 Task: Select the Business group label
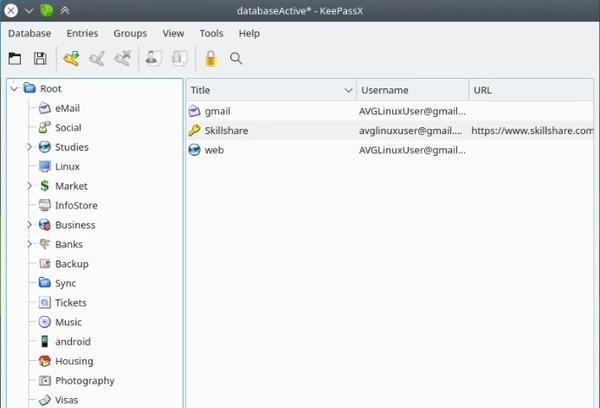pos(75,225)
